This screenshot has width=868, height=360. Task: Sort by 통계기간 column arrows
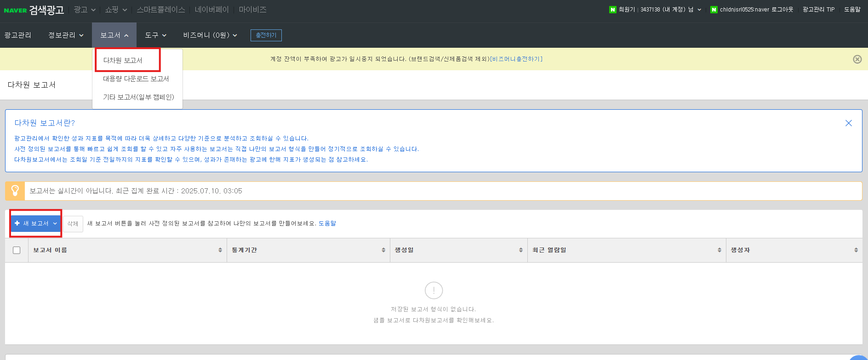[383, 250]
